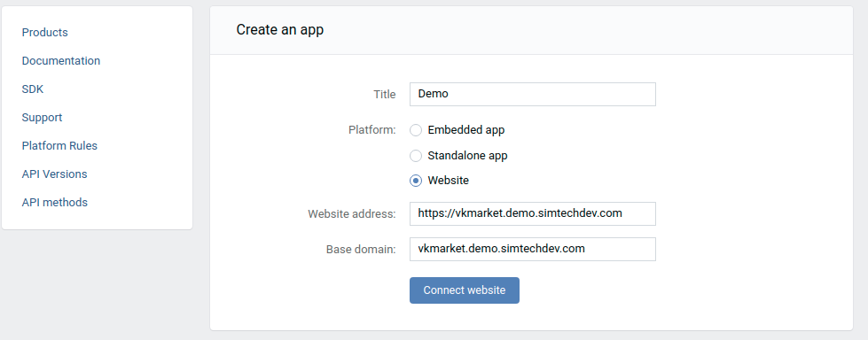The height and width of the screenshot is (340, 868).
Task: Open API Versions link
Action: pyautogui.click(x=54, y=174)
